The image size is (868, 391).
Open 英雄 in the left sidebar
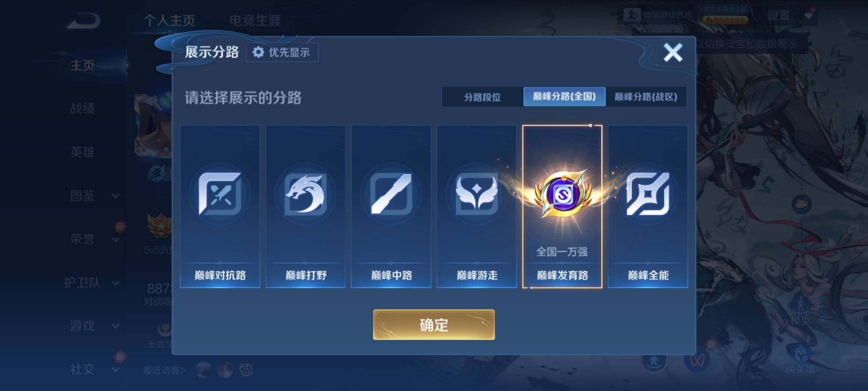[x=82, y=152]
